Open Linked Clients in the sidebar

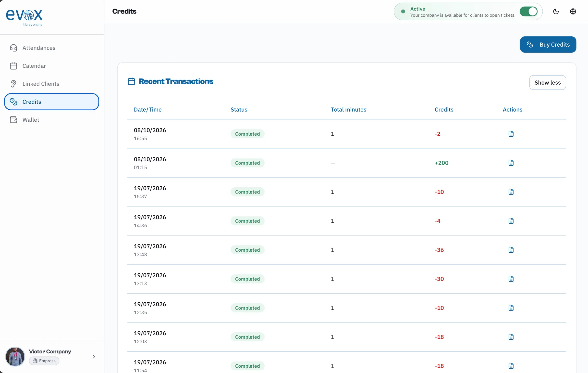coord(51,84)
